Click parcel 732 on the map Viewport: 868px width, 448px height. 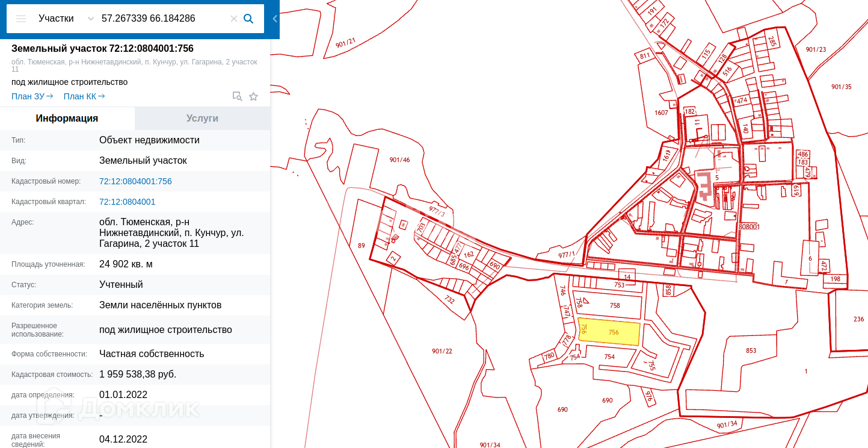(x=449, y=299)
